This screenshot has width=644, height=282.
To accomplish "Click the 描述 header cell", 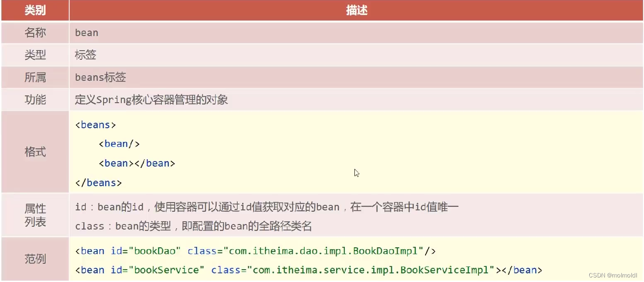I will [x=356, y=10].
